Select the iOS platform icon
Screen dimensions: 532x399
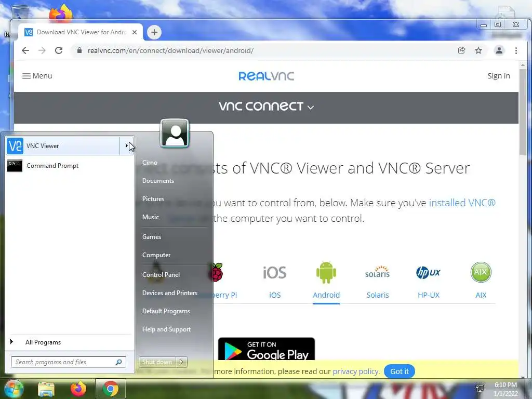coord(275,272)
